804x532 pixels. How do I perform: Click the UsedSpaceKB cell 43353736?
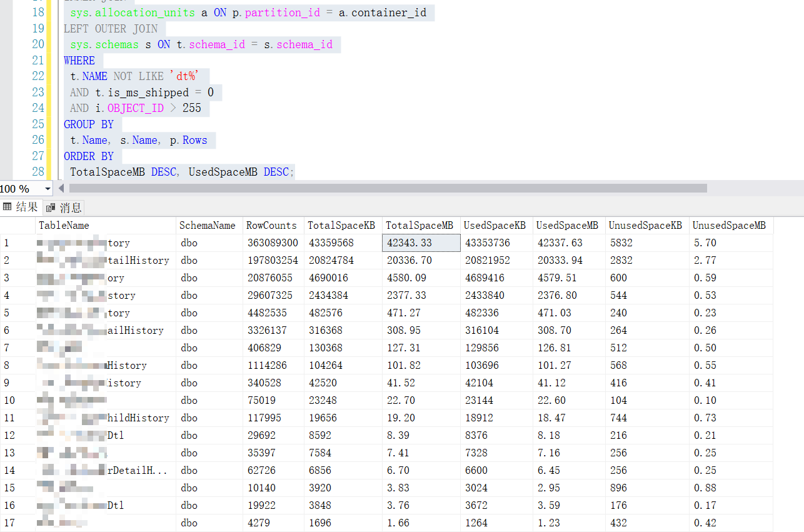tap(496, 243)
